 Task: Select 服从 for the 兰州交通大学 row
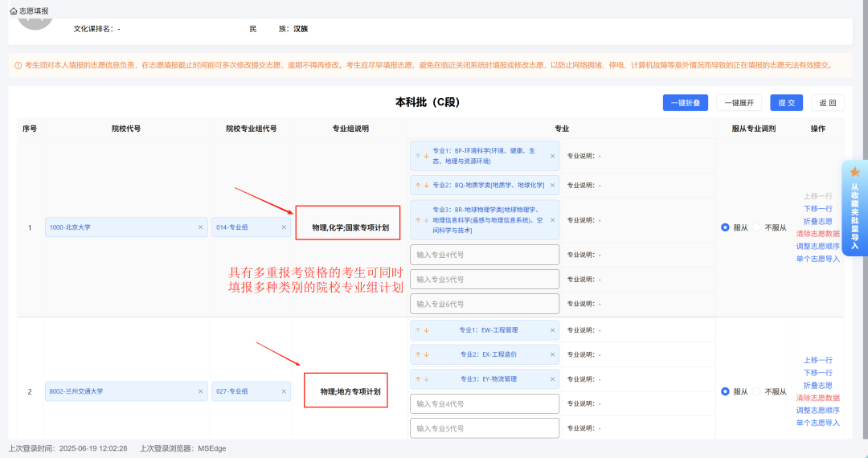coord(725,391)
